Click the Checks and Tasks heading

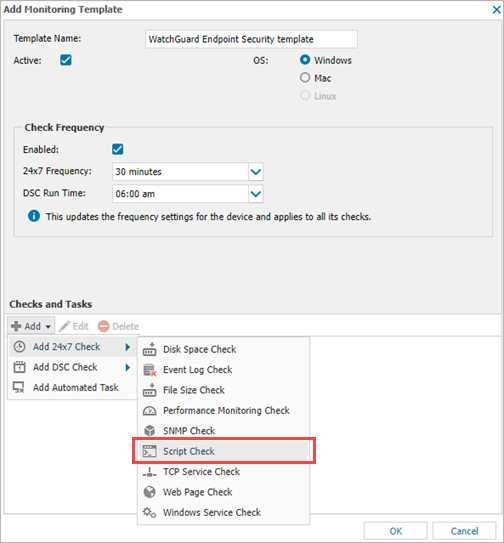coord(51,304)
